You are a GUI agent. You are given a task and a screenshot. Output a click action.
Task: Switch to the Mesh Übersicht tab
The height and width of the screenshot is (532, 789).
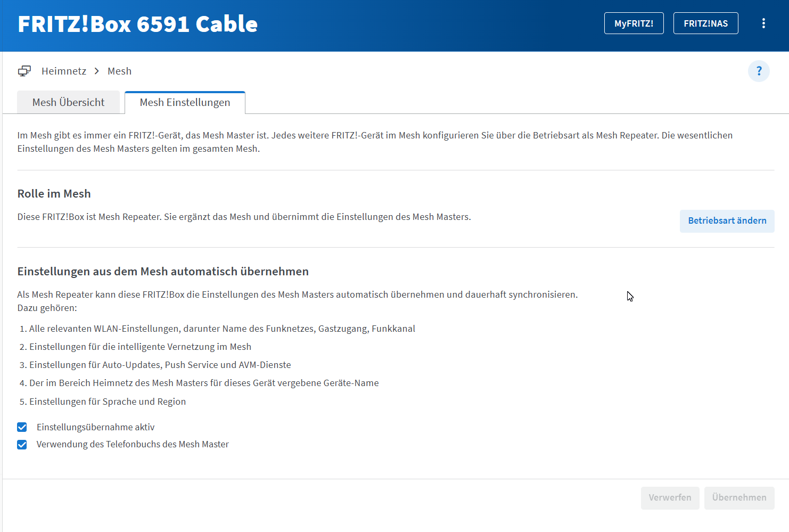point(68,102)
